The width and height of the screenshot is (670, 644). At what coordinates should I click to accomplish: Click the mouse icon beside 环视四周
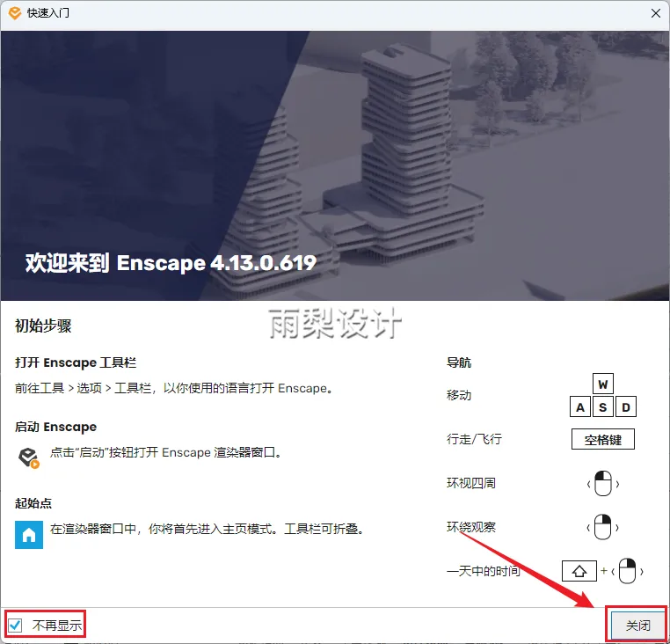pos(603,484)
